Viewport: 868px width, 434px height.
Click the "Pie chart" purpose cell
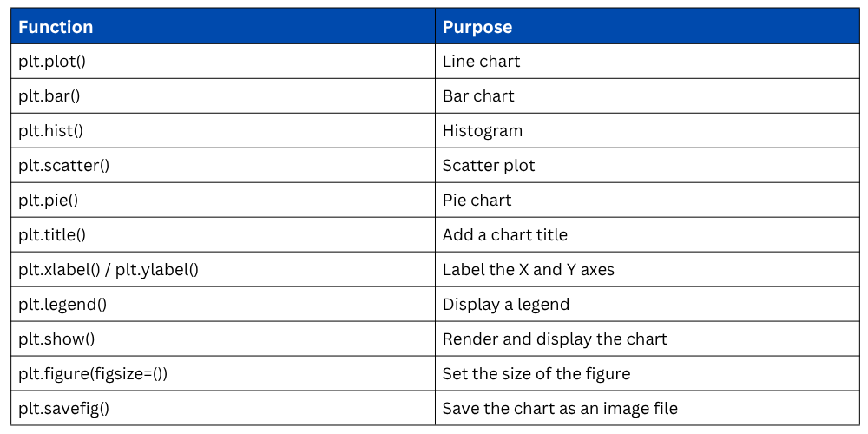tap(477, 201)
